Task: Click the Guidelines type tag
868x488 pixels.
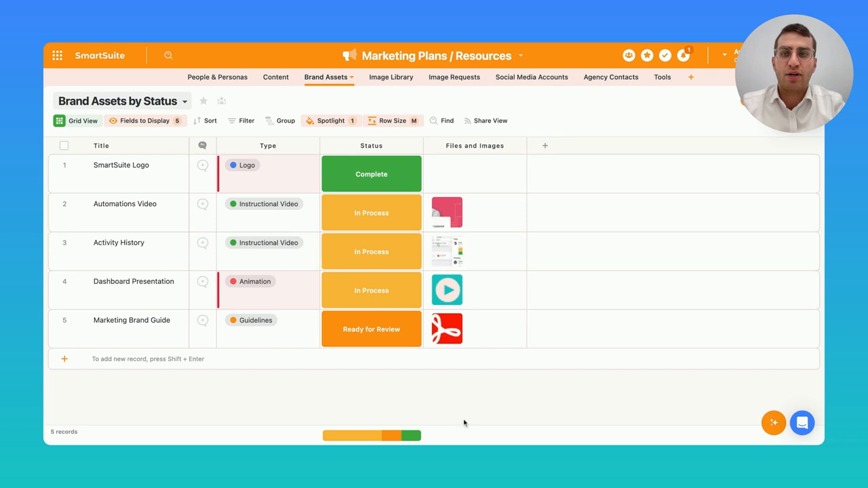Action: pos(251,320)
